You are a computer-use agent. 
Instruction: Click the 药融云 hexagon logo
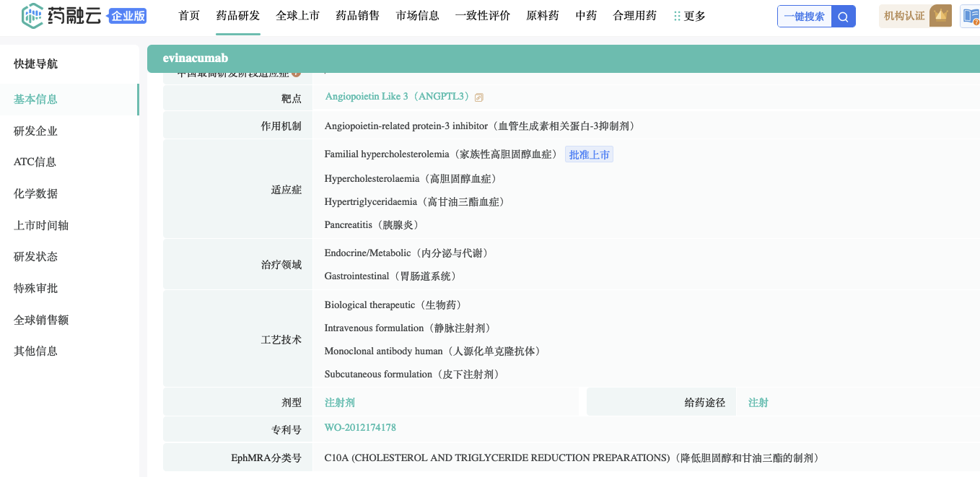(32, 16)
